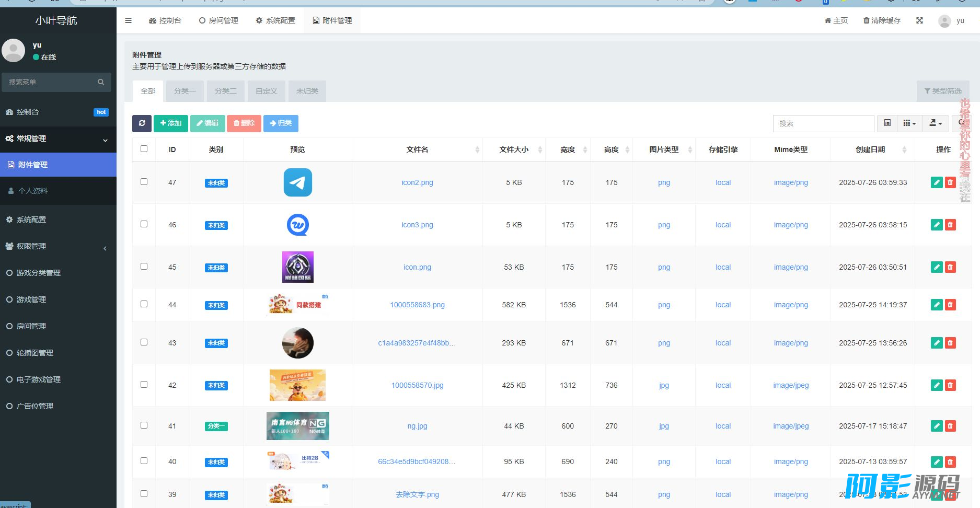
Task: Click the fullscreen icon in top bar
Action: (x=919, y=20)
